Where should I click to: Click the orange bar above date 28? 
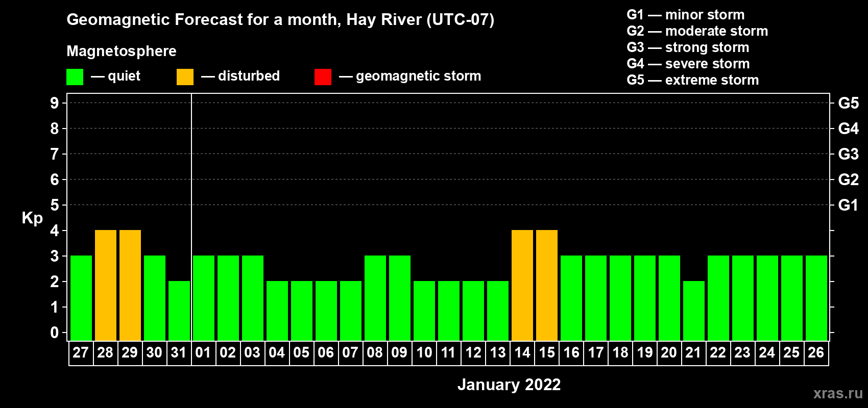[x=106, y=285]
